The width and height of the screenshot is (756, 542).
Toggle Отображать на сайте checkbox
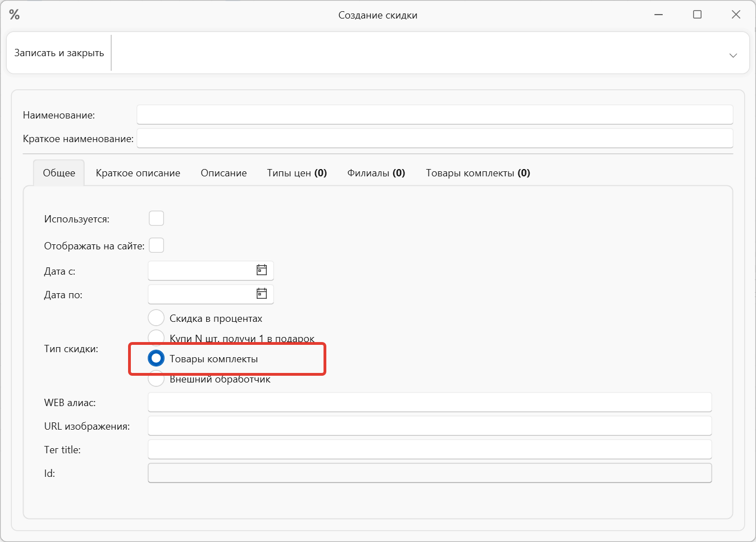156,245
